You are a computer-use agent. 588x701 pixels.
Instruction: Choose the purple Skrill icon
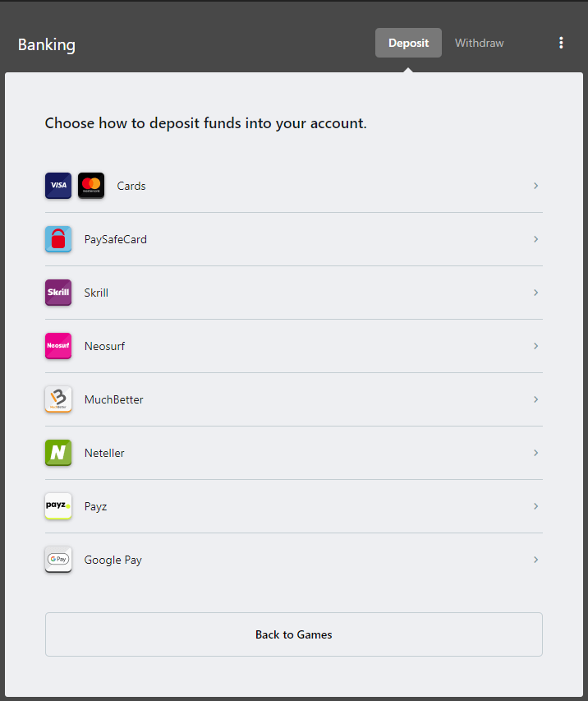coord(58,293)
